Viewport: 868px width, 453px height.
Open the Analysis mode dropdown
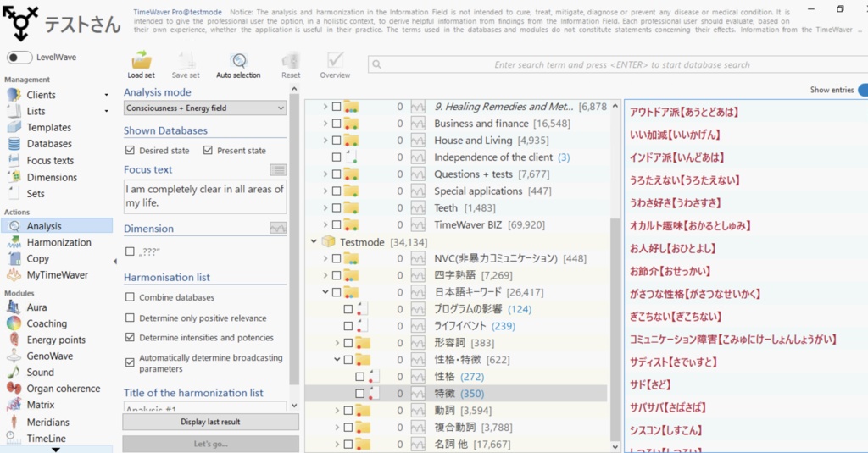point(205,108)
